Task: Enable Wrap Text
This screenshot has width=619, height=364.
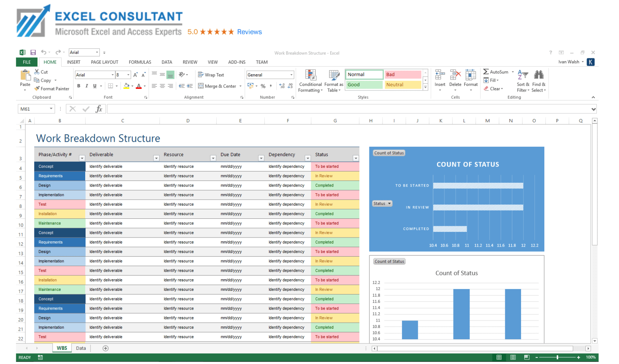Action: [x=211, y=75]
